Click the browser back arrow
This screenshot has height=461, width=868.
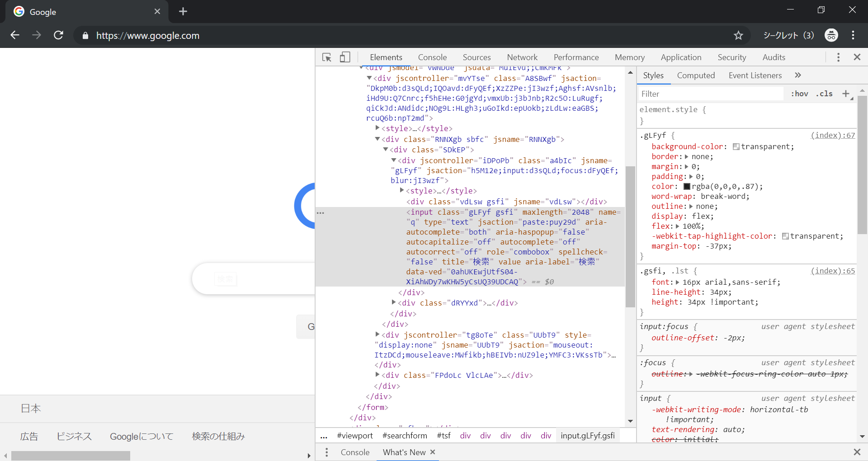[15, 35]
